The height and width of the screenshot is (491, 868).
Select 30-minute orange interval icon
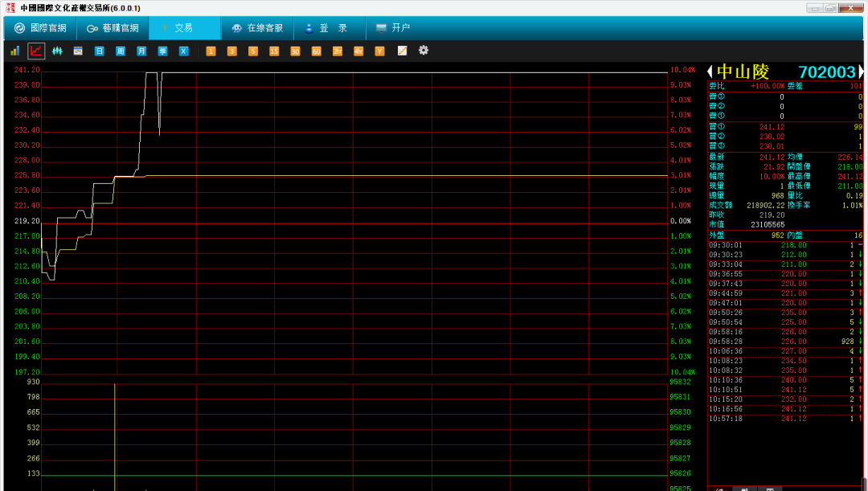tap(295, 51)
